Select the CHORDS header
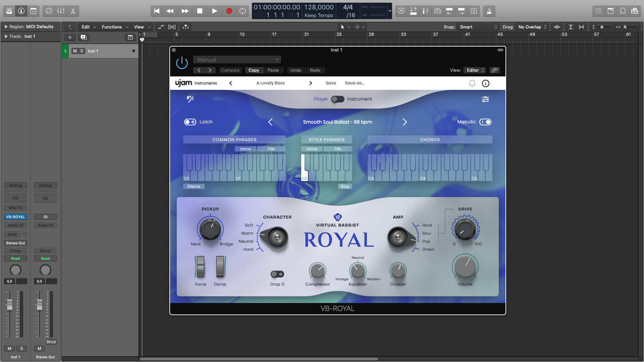The width and height of the screenshot is (644, 362). [x=430, y=139]
